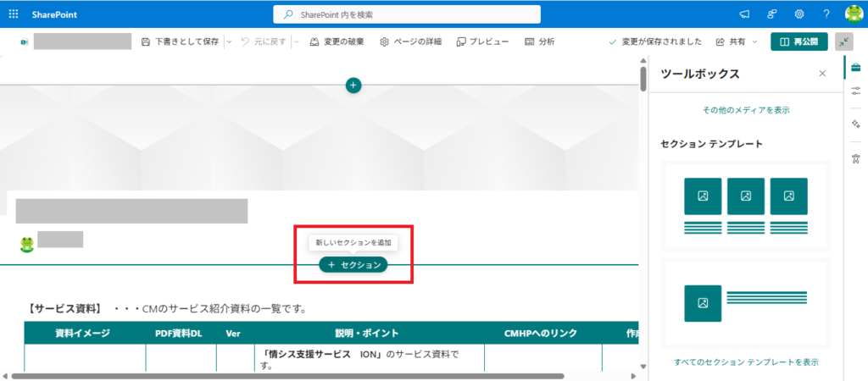Image resolution: width=868 pixels, height=381 pixels.
Task: Open the people network icon in header
Action: [x=772, y=14]
